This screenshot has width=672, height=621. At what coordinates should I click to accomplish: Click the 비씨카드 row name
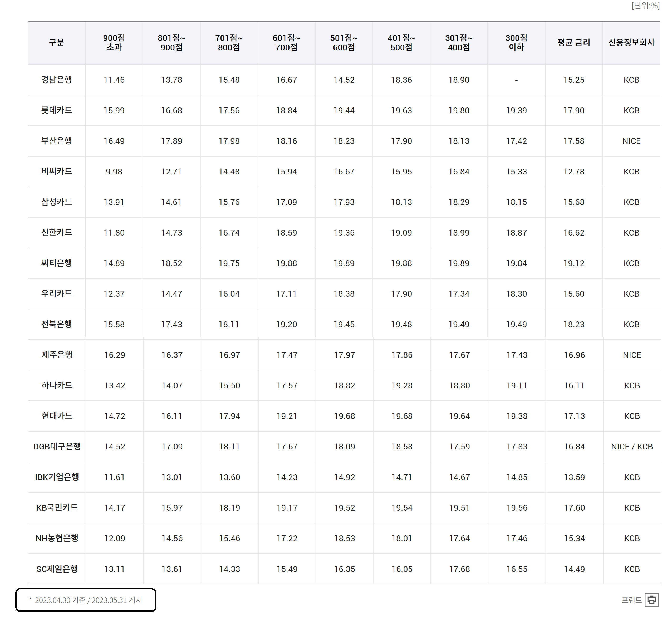point(56,172)
